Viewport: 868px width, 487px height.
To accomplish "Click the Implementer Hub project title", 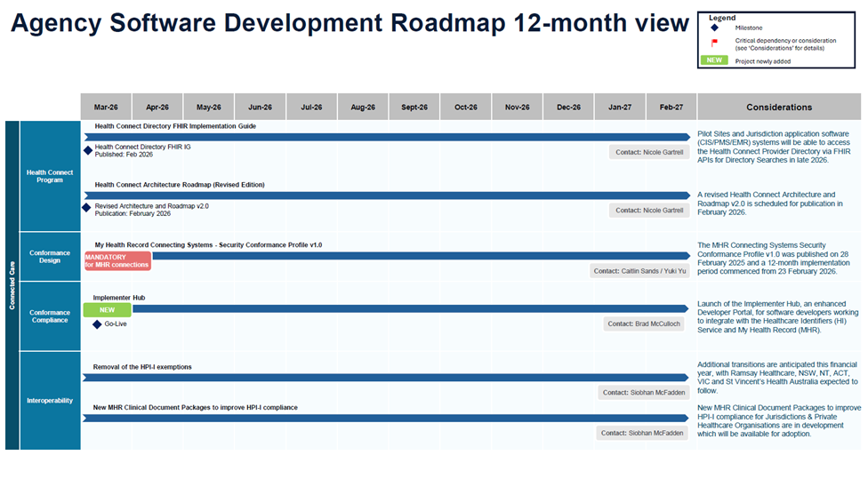I will (119, 298).
